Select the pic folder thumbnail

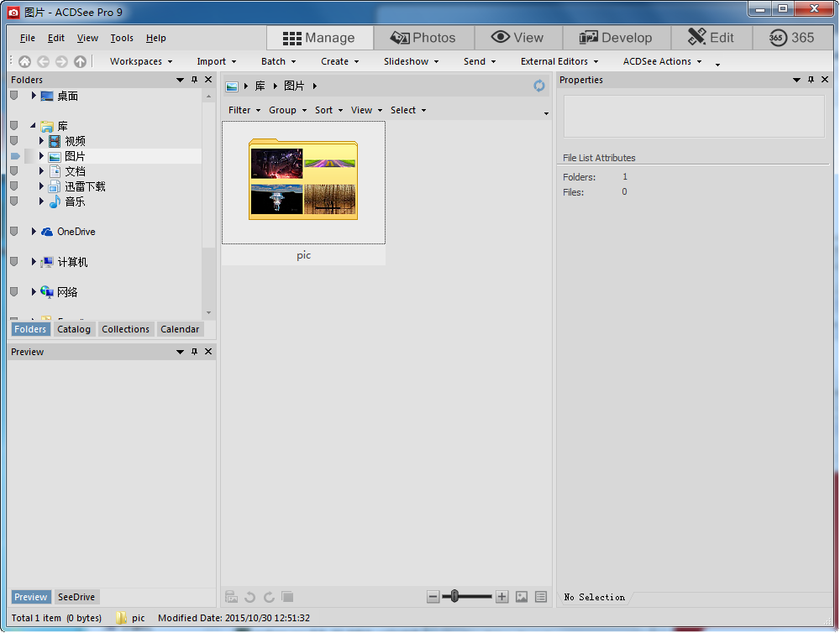303,182
